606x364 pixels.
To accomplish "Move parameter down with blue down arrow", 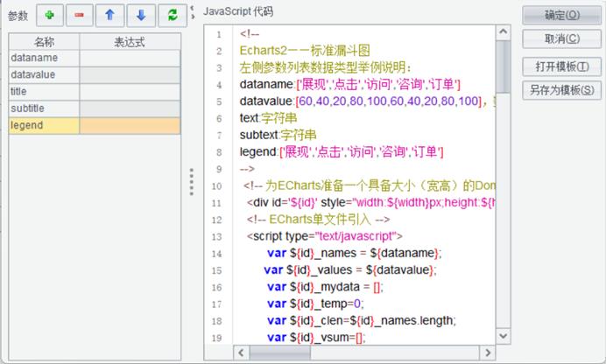I will [x=142, y=16].
